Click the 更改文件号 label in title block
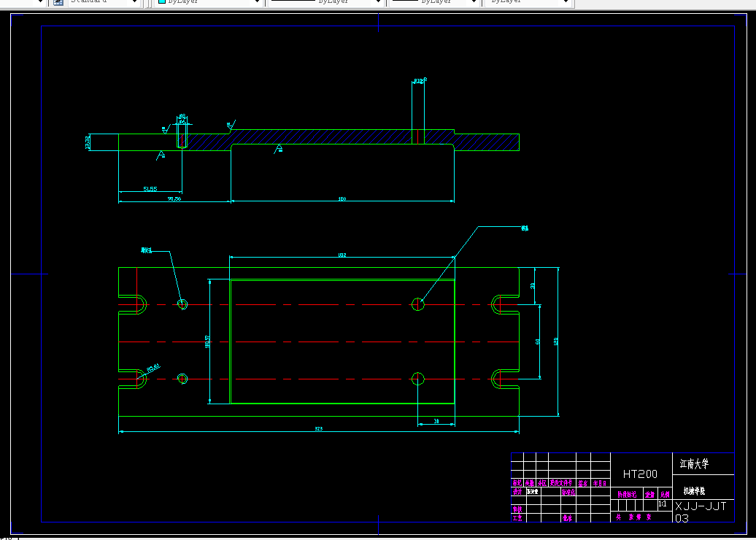Screen dimensions: 756x540 [x=562, y=482]
